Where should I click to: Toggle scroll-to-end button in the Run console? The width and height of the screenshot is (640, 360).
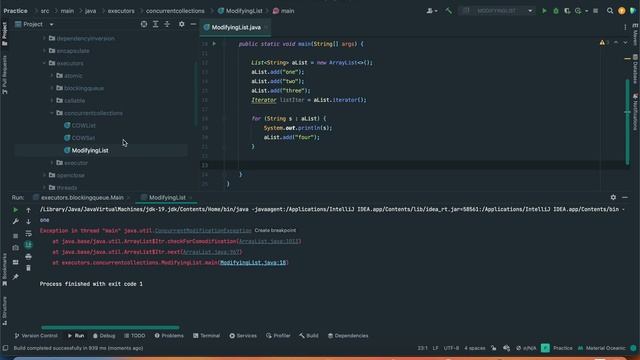tap(29, 245)
